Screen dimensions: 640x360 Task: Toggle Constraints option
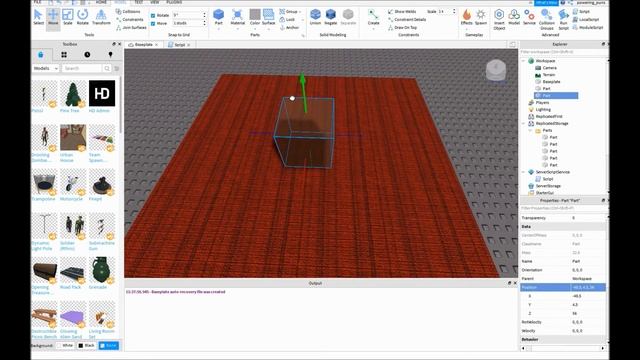129,19
